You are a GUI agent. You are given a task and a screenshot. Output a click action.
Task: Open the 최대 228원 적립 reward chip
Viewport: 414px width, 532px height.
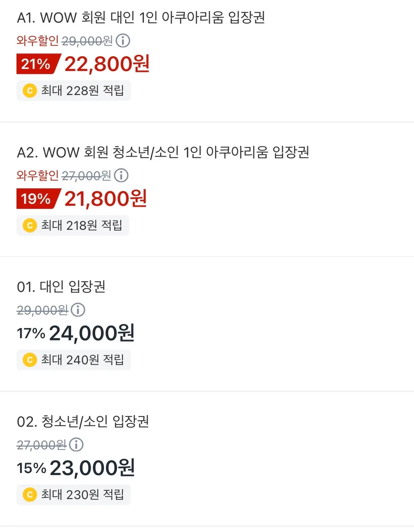click(x=74, y=91)
